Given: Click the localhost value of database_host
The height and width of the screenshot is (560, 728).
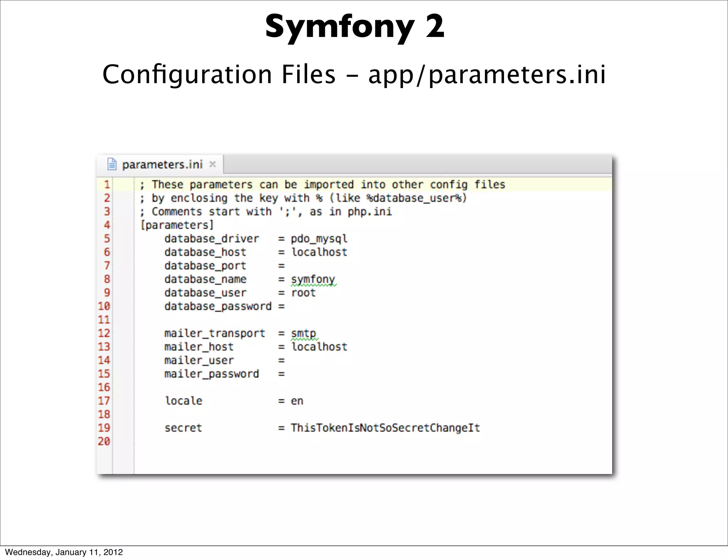Looking at the screenshot, I should tap(319, 252).
